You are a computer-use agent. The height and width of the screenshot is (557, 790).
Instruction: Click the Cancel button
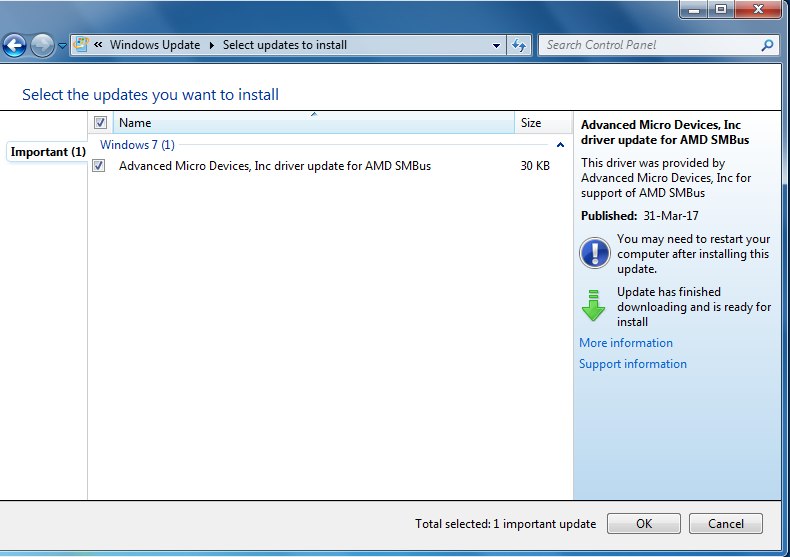(726, 524)
